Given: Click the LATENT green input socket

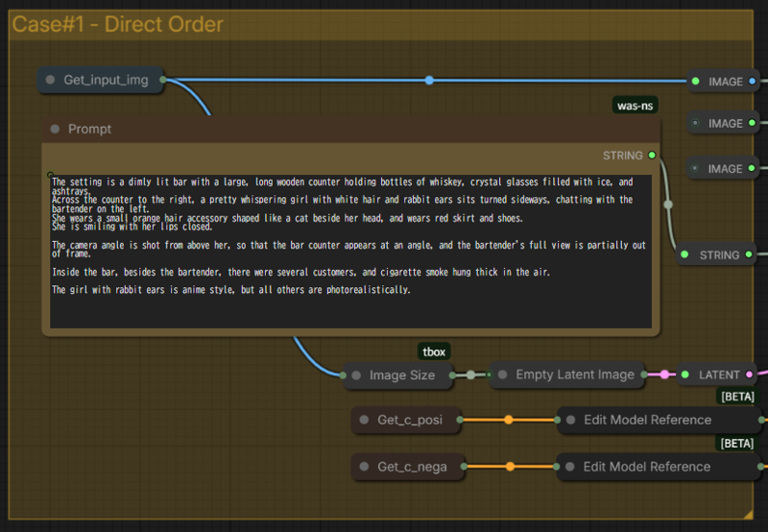Looking at the screenshot, I should click(x=685, y=375).
